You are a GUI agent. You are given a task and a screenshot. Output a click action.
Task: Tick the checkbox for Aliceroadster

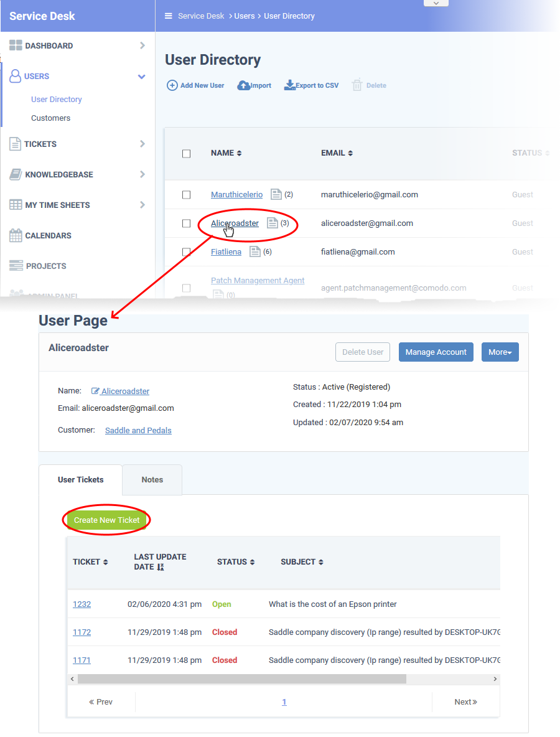click(x=186, y=223)
